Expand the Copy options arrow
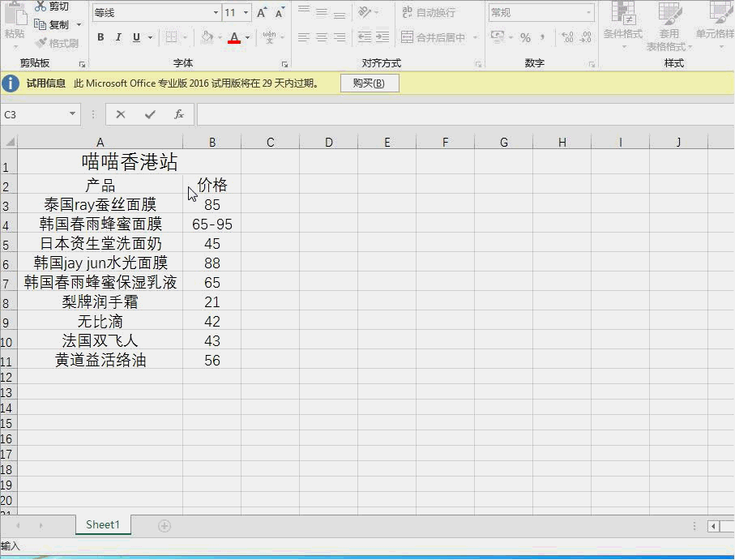Viewport: 735px width, 560px height. tap(79, 24)
